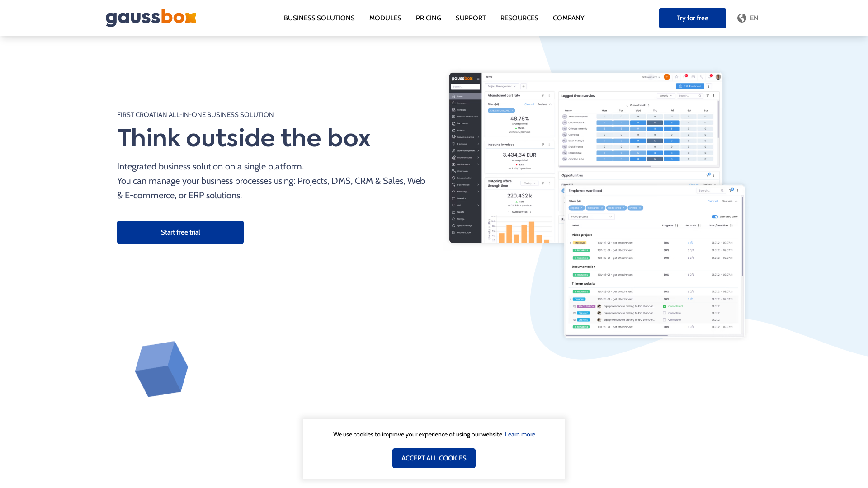Click the gaussbox logo
This screenshot has height=488, width=868.
tap(151, 18)
